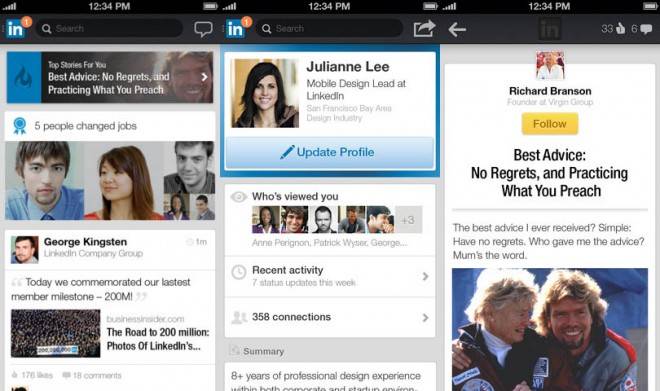Tap the Mobile Design Lead at LinkedIn title
Screen dimensions: 660x391
tap(356, 90)
